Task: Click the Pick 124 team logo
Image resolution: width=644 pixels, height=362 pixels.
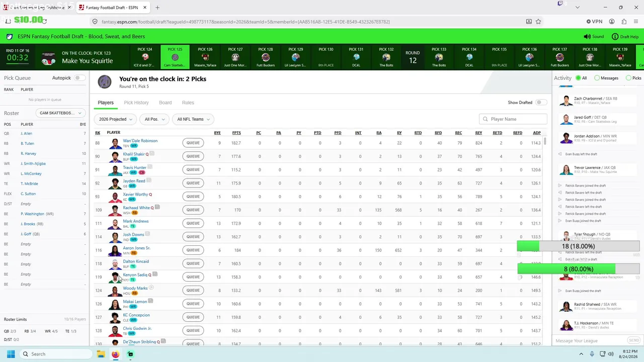Action: [x=145, y=57]
